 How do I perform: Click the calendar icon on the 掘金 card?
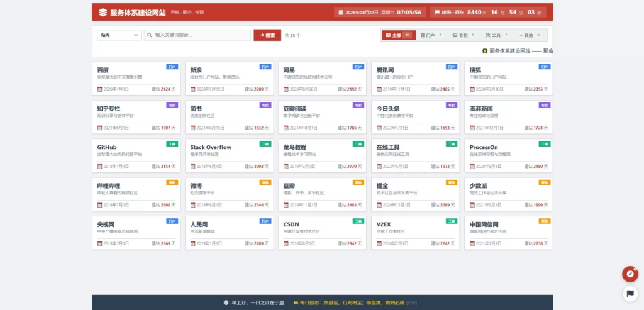tap(379, 205)
